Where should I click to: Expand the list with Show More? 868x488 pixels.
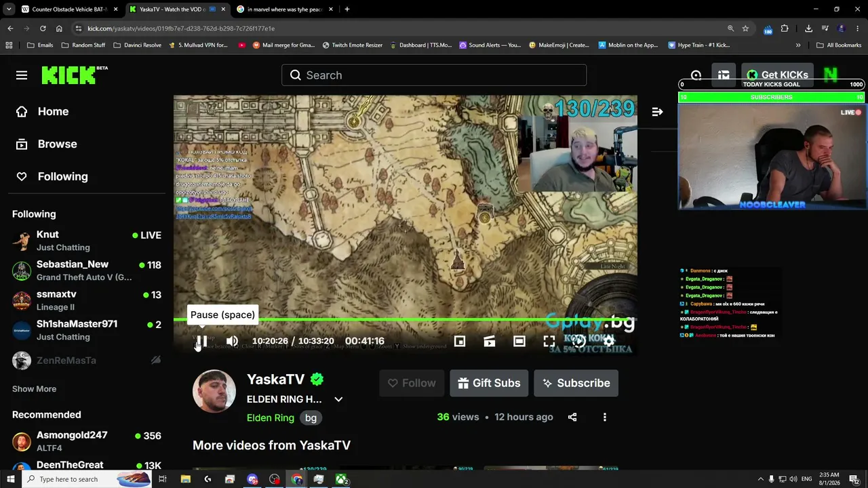click(x=34, y=389)
